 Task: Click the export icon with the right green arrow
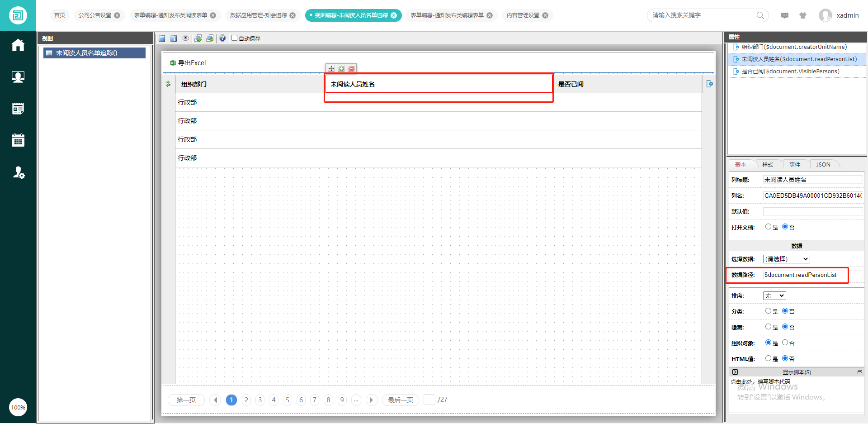[x=198, y=38]
